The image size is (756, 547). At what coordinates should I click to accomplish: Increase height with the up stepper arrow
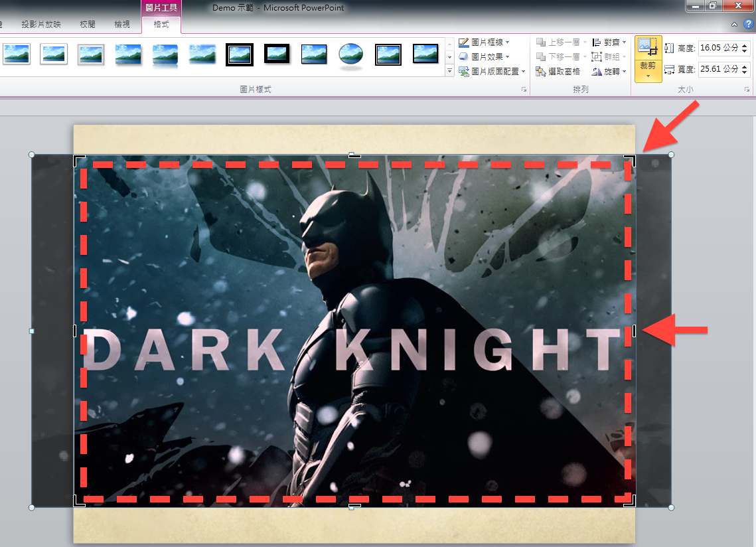click(745, 45)
